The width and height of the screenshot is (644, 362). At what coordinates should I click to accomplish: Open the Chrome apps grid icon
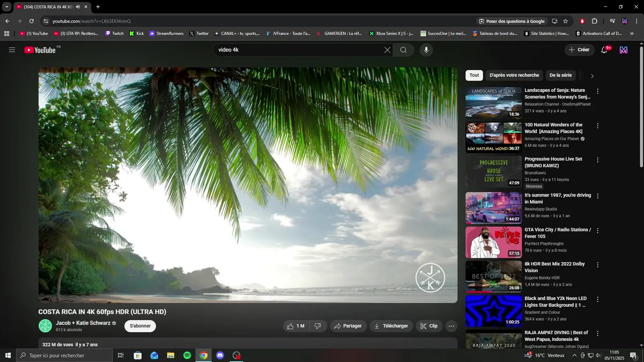tap(7, 34)
